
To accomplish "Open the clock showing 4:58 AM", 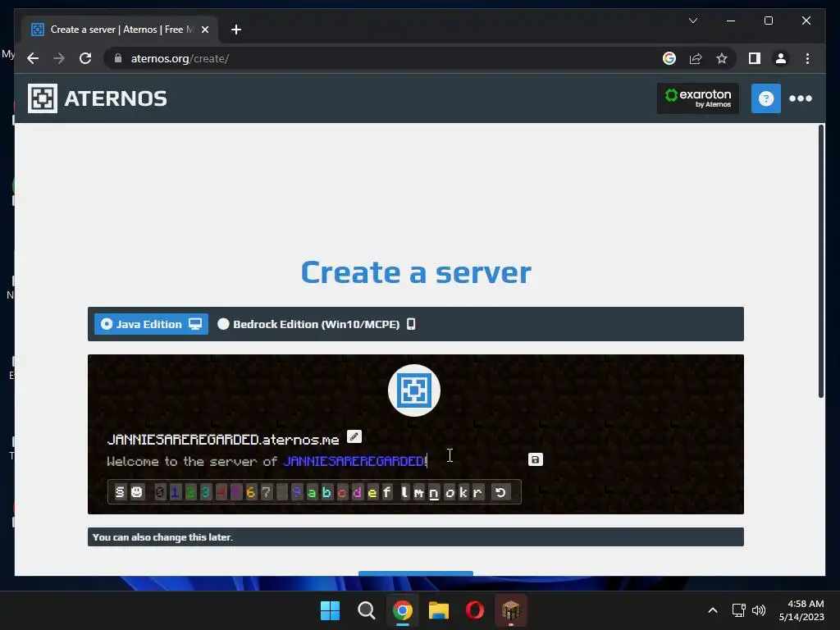I will tap(802, 610).
